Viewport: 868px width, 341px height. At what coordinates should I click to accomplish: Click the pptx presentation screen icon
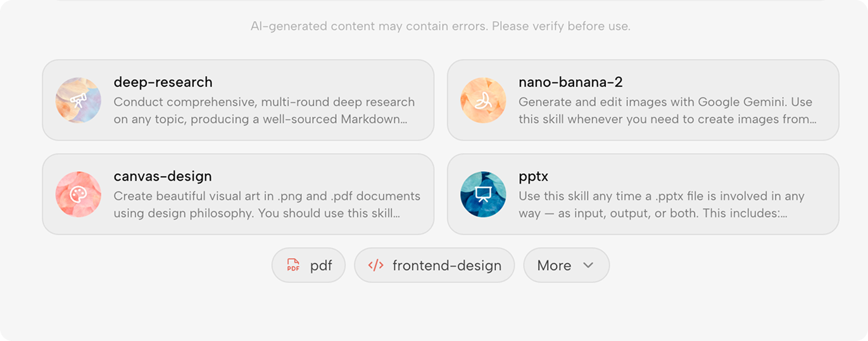[483, 194]
